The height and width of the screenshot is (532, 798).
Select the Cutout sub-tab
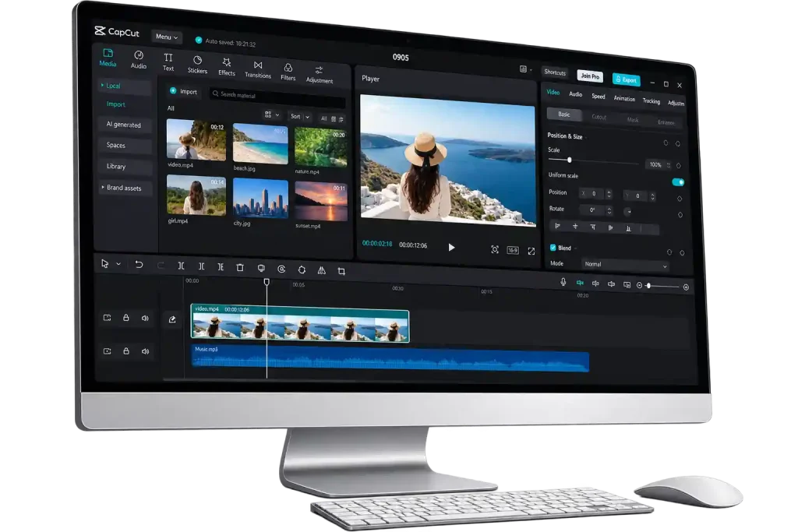tap(599, 117)
